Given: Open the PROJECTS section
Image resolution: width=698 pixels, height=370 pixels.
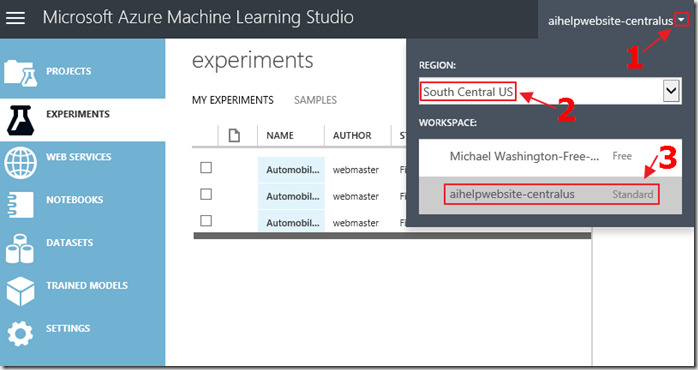Looking at the screenshot, I should click(x=69, y=71).
